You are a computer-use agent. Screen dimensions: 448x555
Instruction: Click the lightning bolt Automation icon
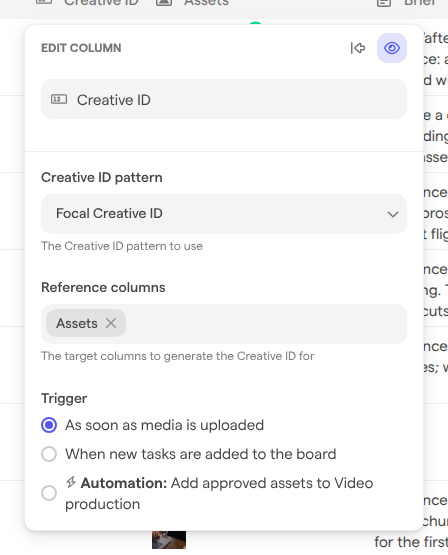(71, 482)
